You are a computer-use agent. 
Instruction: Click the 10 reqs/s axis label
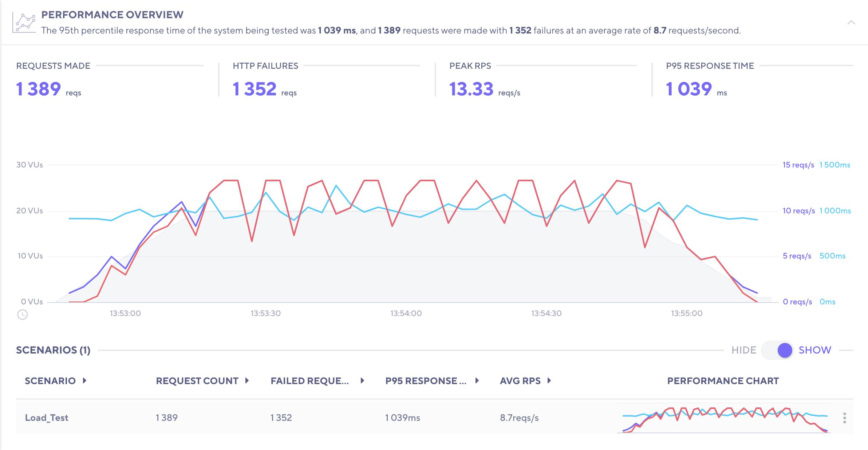(799, 211)
